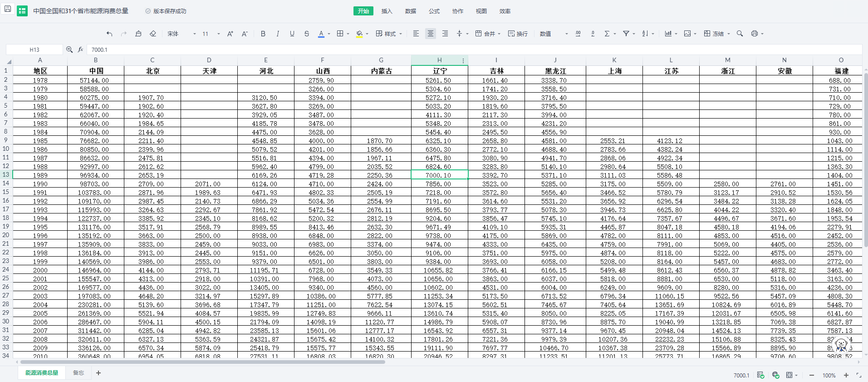
Task: Select the 能源消费总量 sheet tab
Action: point(42,373)
